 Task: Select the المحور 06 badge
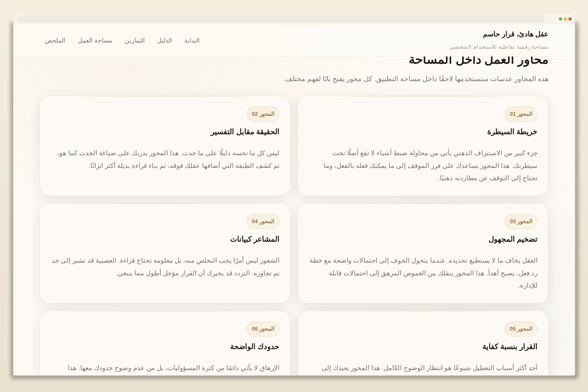(x=263, y=329)
